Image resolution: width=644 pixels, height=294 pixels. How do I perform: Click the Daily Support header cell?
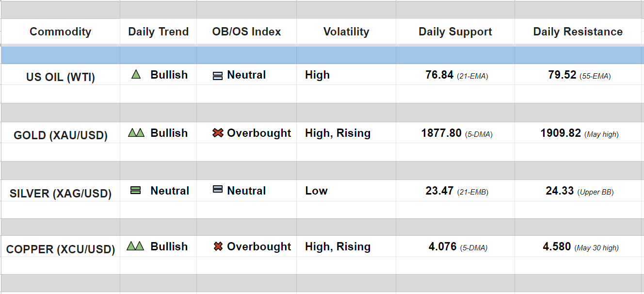(x=455, y=32)
